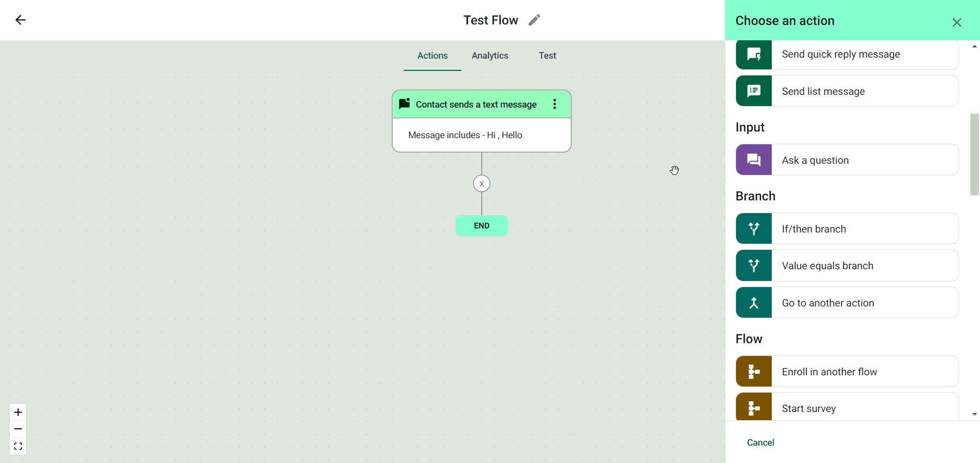This screenshot has width=980, height=463.
Task: Select Value equals branch action
Action: click(x=847, y=266)
